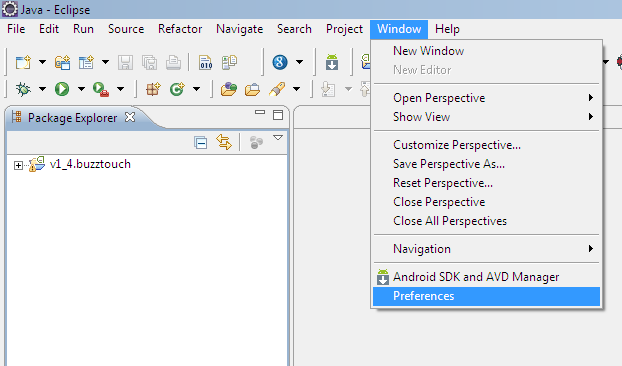Image resolution: width=622 pixels, height=366 pixels.
Task: Choose Reset Perspective... entry
Action: pos(486,183)
